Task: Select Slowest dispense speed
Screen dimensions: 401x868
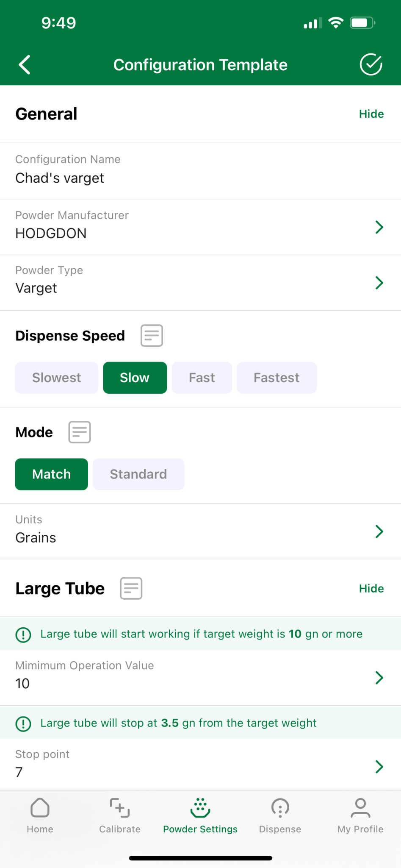Action: tap(57, 378)
